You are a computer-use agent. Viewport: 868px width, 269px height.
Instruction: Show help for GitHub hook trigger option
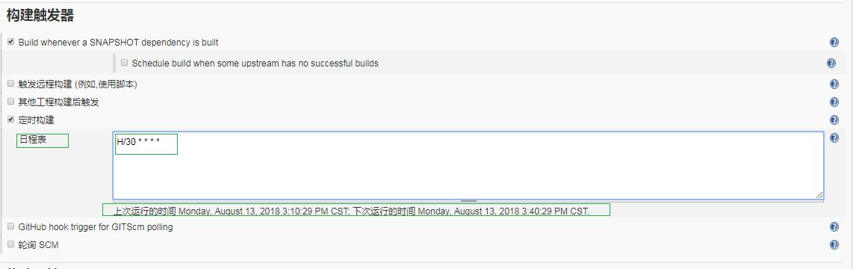834,227
